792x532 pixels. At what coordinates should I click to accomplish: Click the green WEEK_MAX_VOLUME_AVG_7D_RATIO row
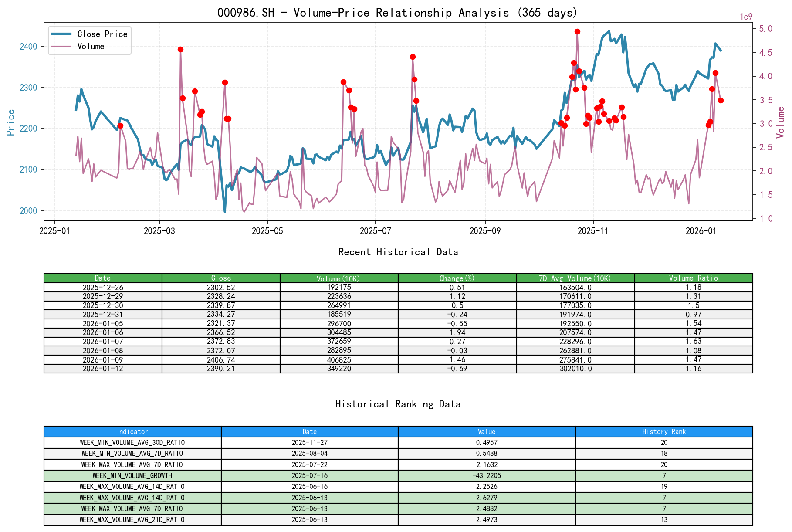(132, 508)
